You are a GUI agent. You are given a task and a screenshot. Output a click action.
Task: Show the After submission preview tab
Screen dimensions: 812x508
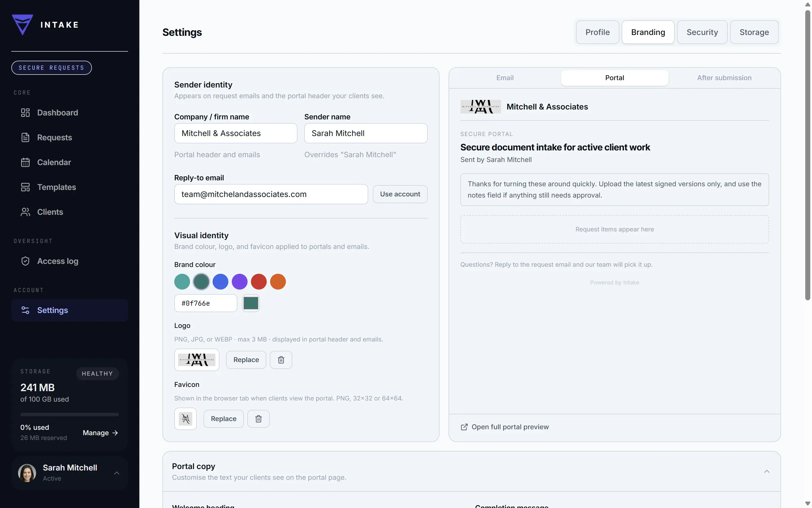click(724, 78)
